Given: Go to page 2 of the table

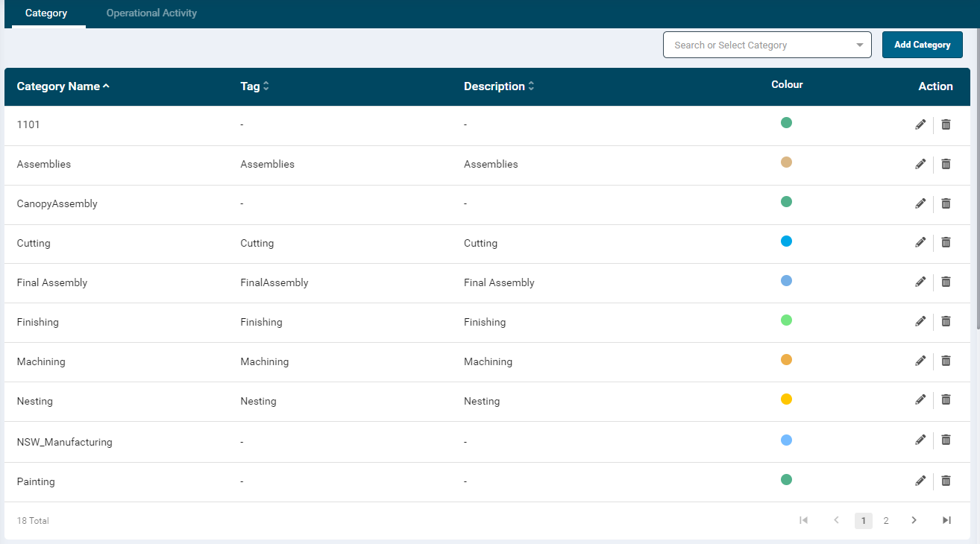Looking at the screenshot, I should tap(886, 521).
